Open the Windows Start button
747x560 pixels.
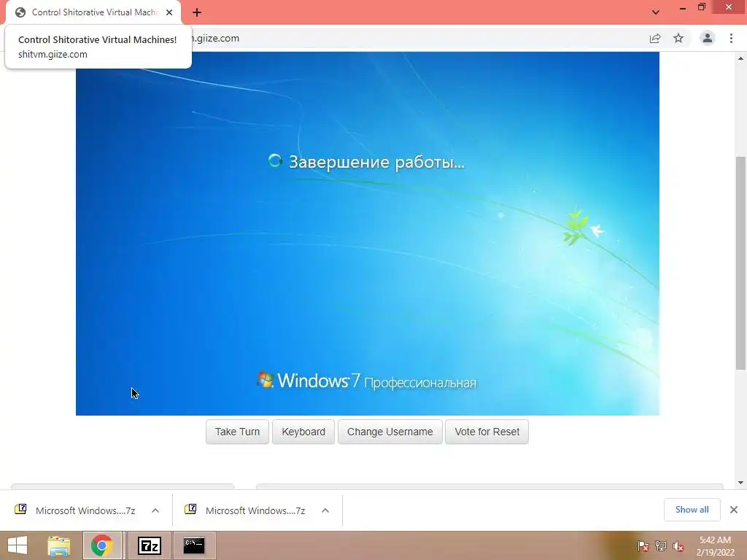tap(18, 545)
